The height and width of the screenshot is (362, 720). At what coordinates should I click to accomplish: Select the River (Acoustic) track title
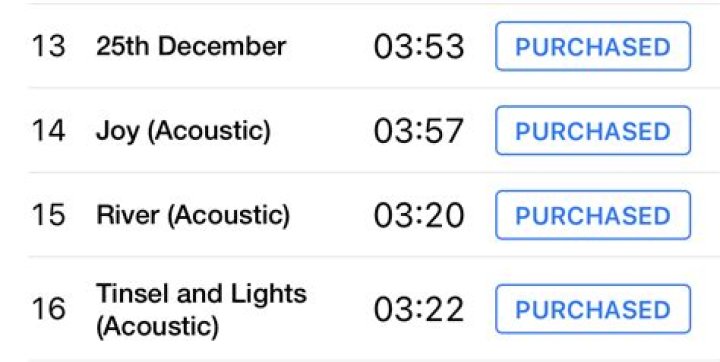[x=193, y=215]
